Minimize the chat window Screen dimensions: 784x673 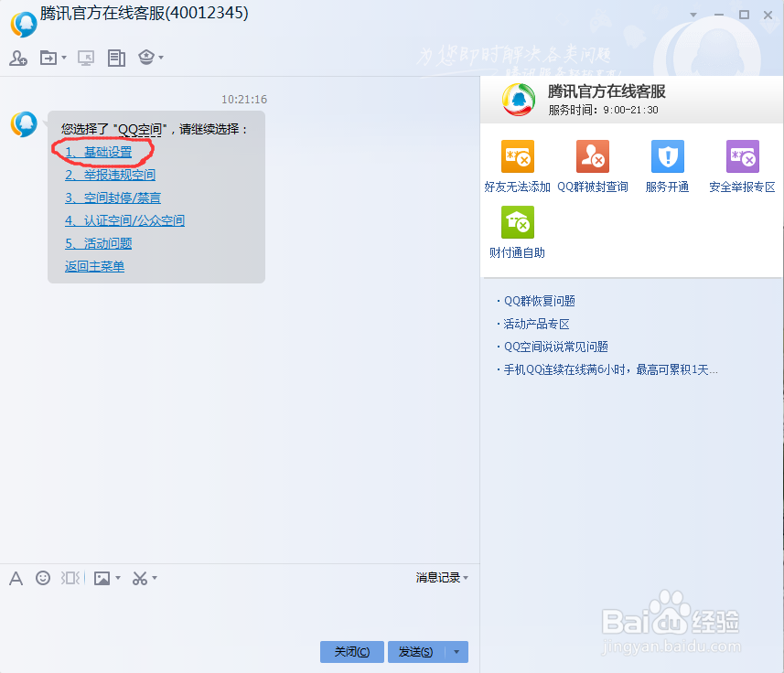(x=719, y=15)
